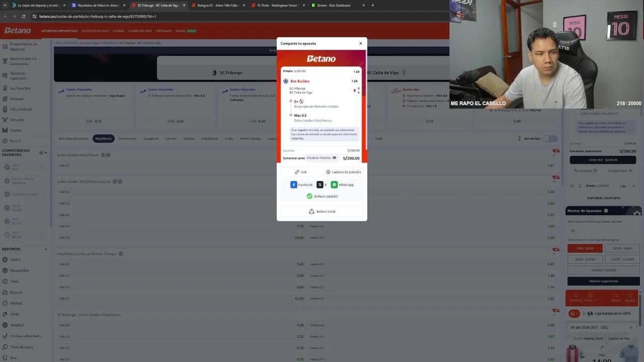Select Básquetbol sport icon in sidebar
The height and width of the screenshot is (362, 644).
(5, 270)
